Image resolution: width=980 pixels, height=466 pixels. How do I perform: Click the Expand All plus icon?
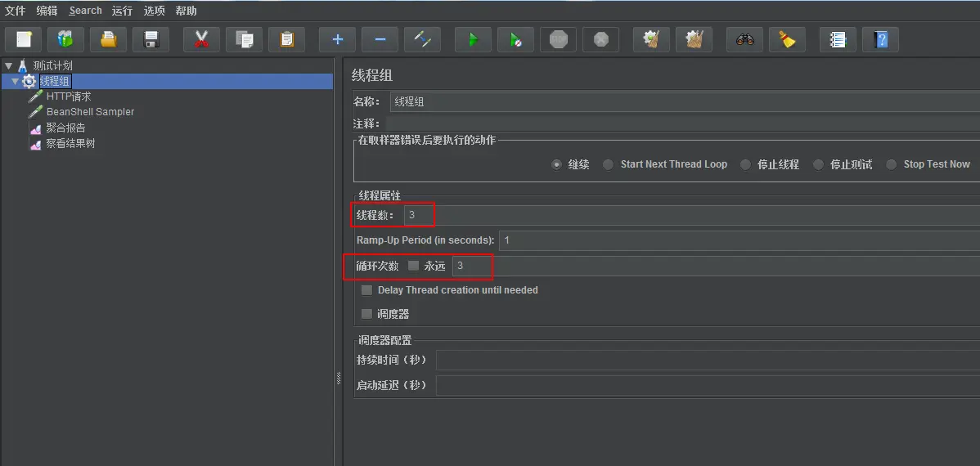point(338,39)
